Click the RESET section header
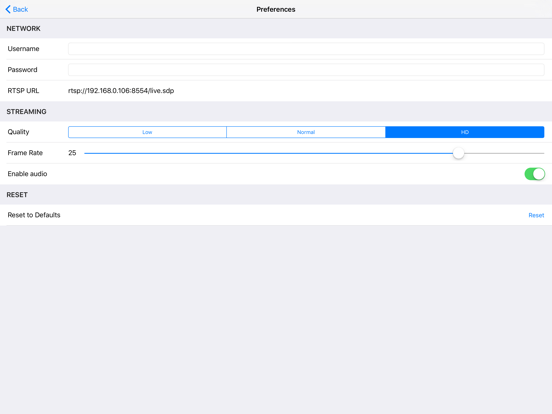Screen dimensions: 552x414 point(17,195)
